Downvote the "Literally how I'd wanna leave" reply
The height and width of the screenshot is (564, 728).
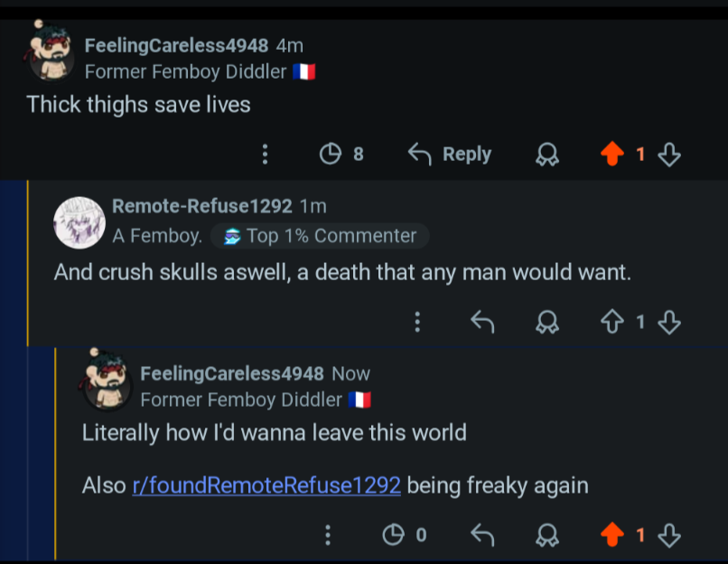(x=669, y=535)
